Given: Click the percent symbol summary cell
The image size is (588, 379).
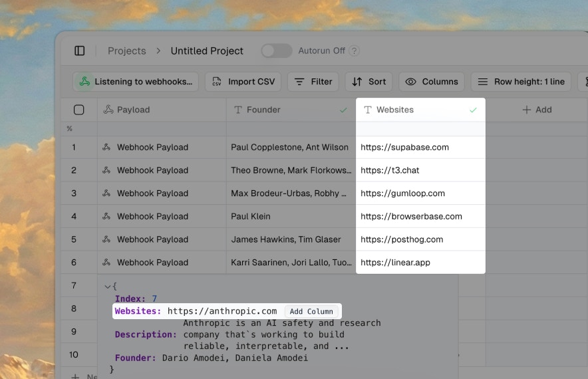Looking at the screenshot, I should tap(69, 128).
